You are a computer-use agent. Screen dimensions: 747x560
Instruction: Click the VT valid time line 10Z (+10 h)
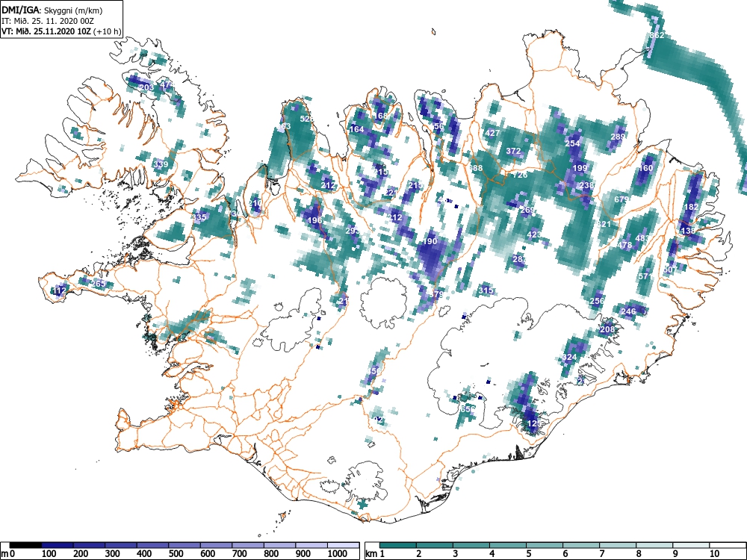coord(61,31)
